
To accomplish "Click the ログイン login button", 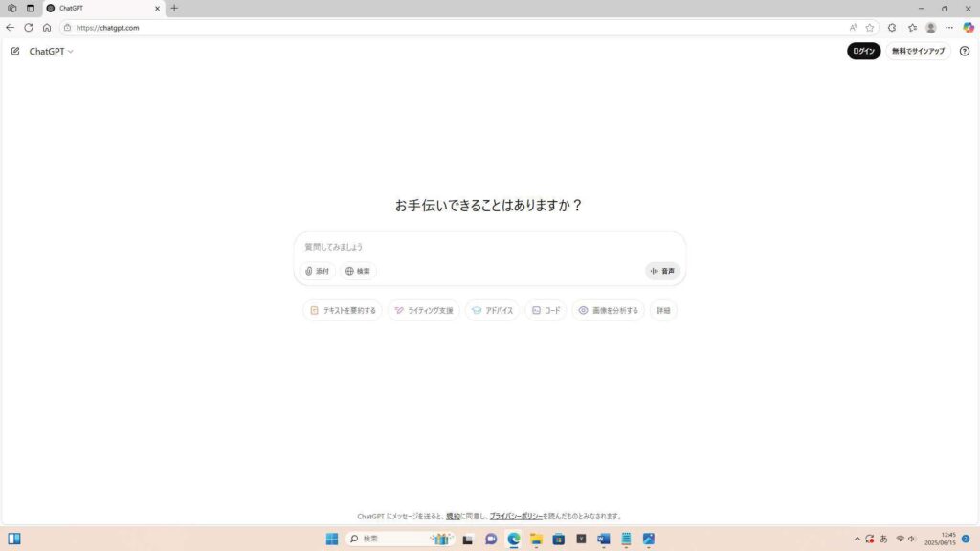I will pyautogui.click(x=863, y=52).
